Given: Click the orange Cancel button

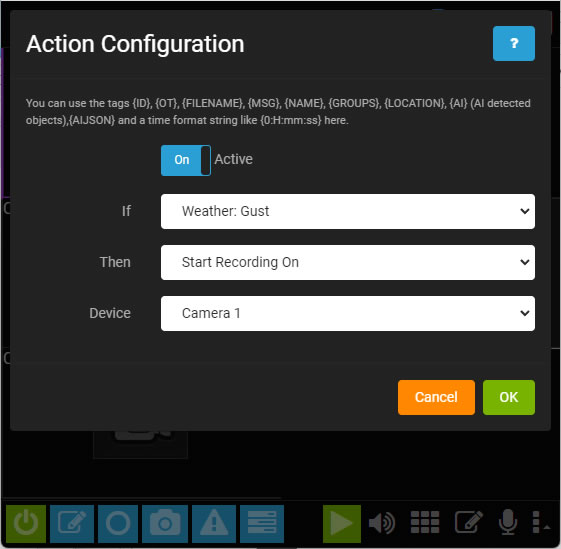Looking at the screenshot, I should [436, 398].
